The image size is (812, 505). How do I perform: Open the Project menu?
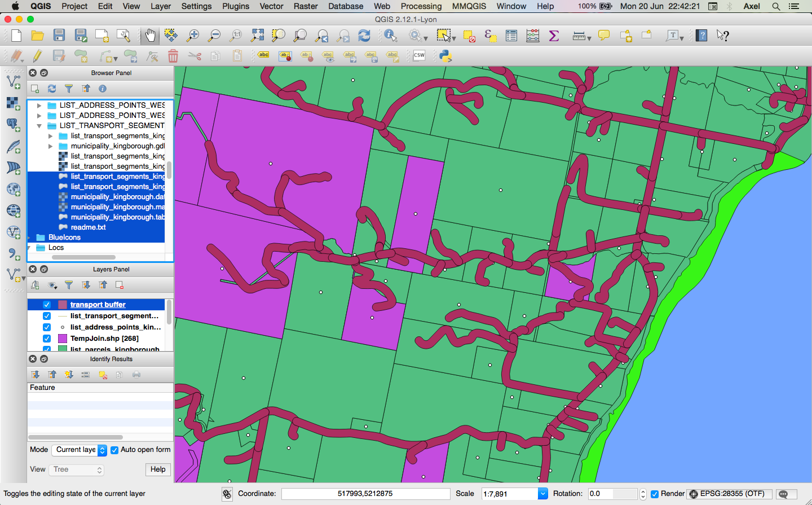pyautogui.click(x=74, y=6)
